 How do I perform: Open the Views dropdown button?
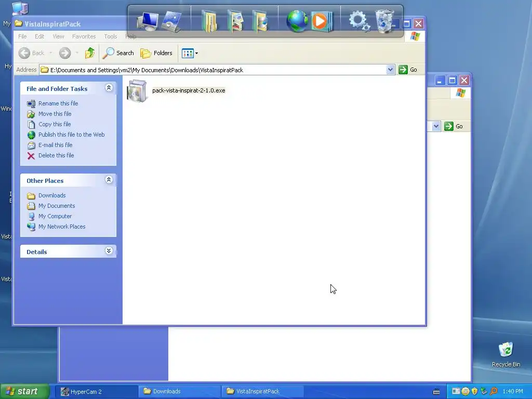coord(190,54)
